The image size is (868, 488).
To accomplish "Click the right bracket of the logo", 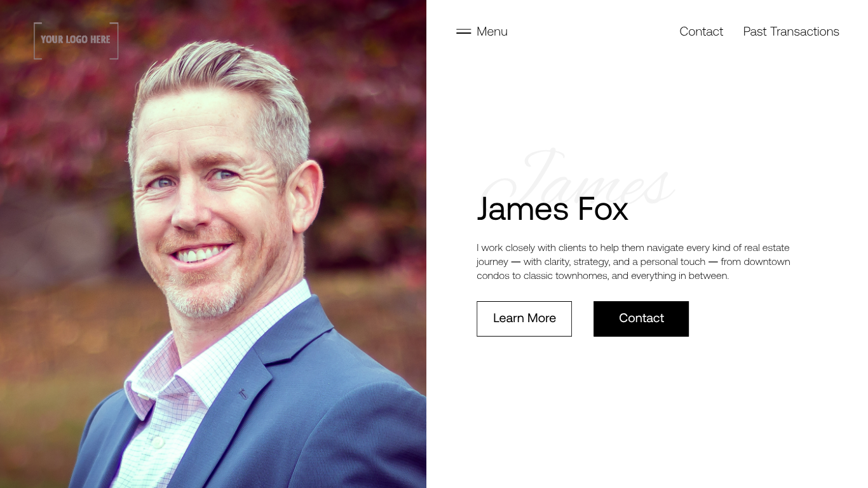I will click(114, 41).
